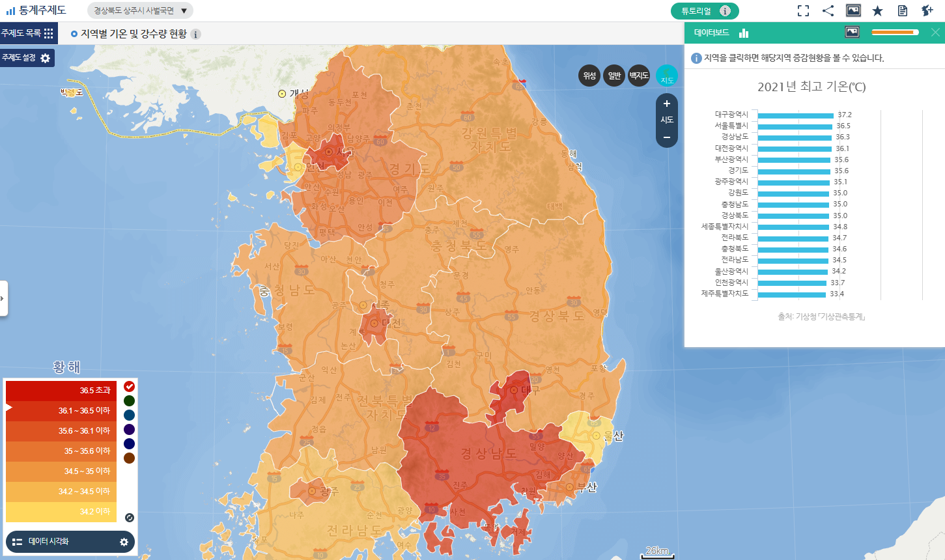Click the 제주특별자치도 chart label

(x=725, y=294)
